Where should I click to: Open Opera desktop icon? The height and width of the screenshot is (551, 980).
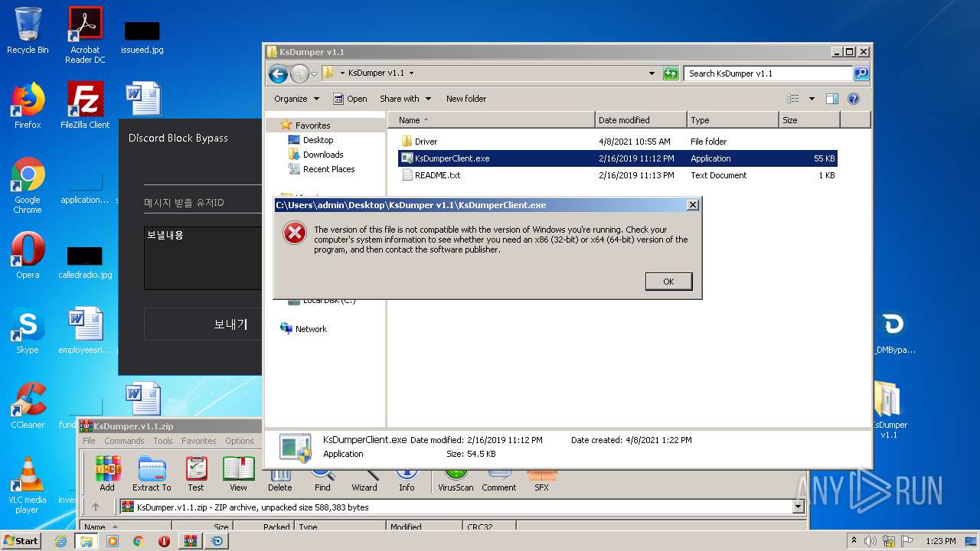[28, 256]
